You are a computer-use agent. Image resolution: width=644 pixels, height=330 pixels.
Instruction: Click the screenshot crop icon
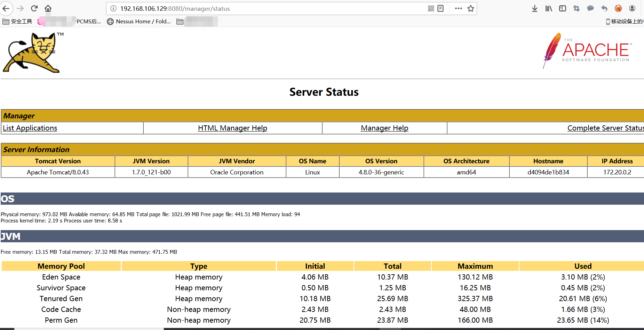coord(577,8)
